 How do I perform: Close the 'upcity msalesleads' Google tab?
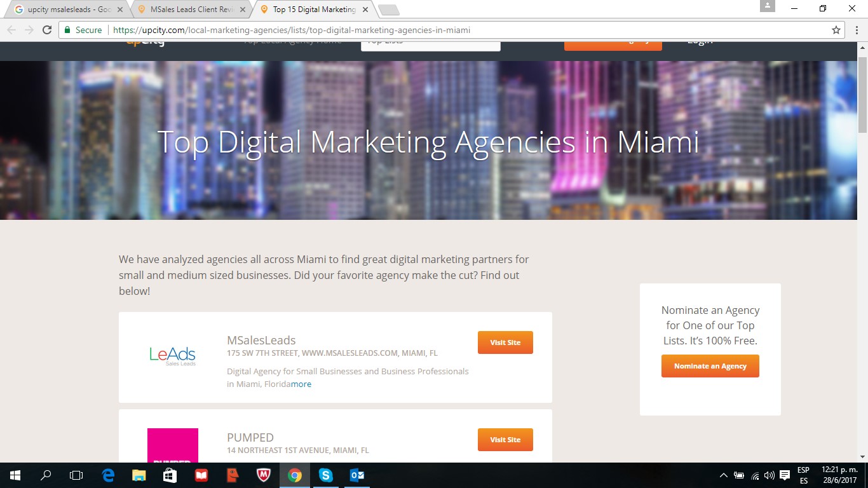(119, 10)
